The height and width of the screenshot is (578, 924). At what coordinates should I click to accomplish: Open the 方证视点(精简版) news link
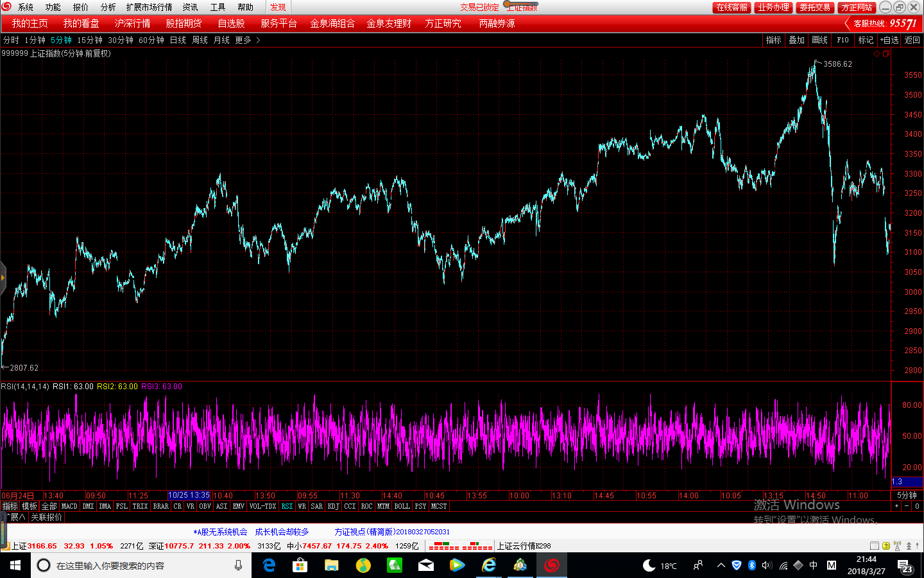(392, 532)
